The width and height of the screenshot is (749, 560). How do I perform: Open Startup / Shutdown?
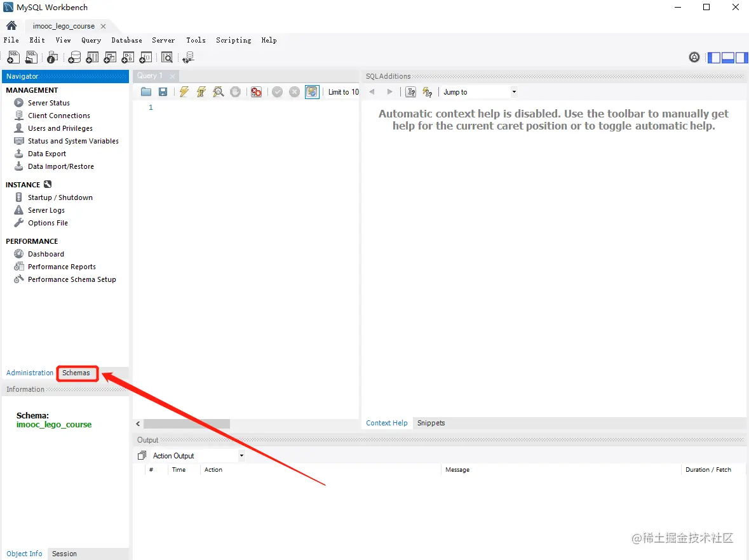point(60,197)
